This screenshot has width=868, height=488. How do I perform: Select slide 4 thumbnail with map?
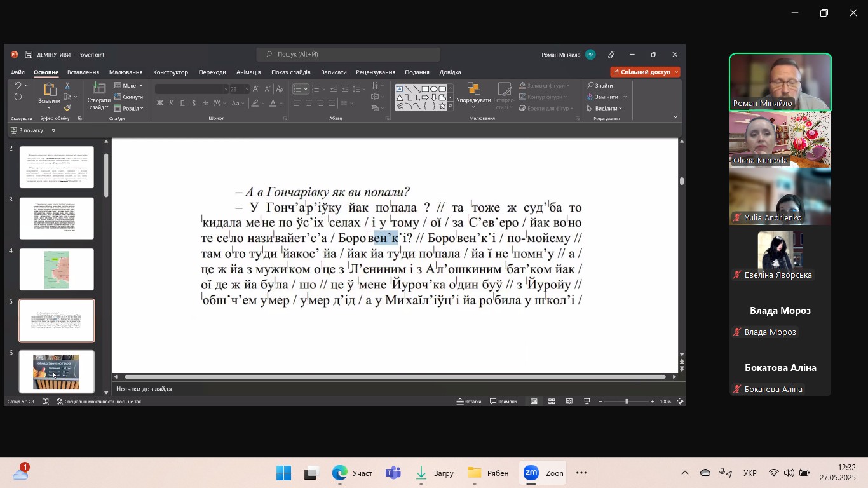point(57,269)
